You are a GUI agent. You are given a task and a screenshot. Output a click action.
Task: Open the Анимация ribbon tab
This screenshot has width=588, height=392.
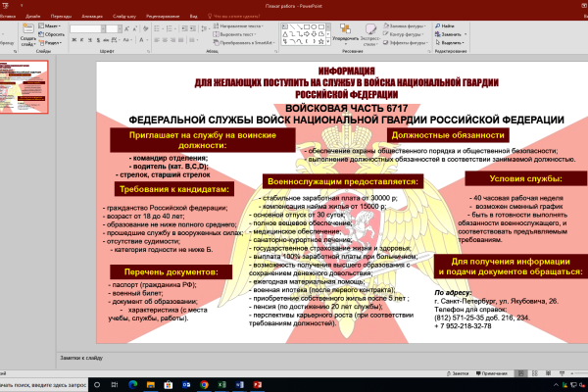point(92,16)
